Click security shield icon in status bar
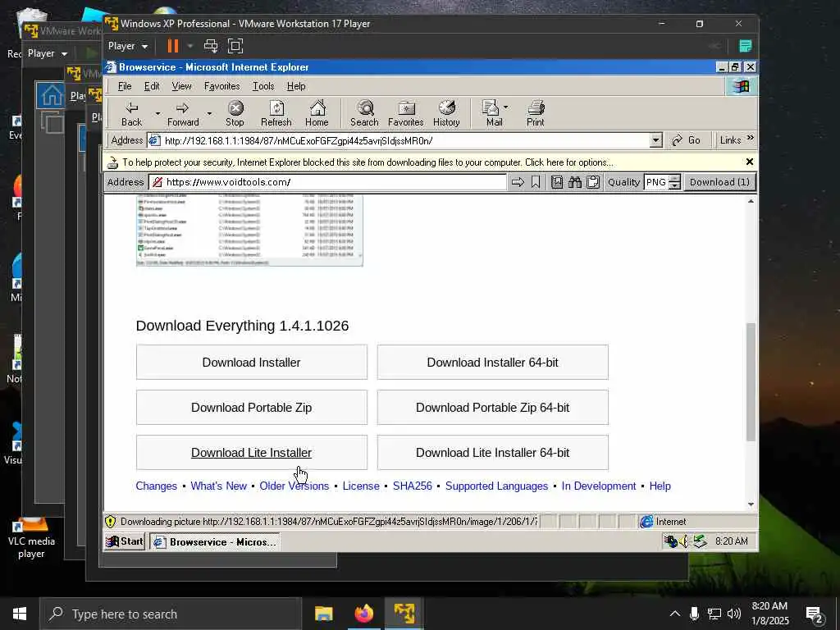Viewport: 840px width, 630px height. pyautogui.click(x=111, y=521)
